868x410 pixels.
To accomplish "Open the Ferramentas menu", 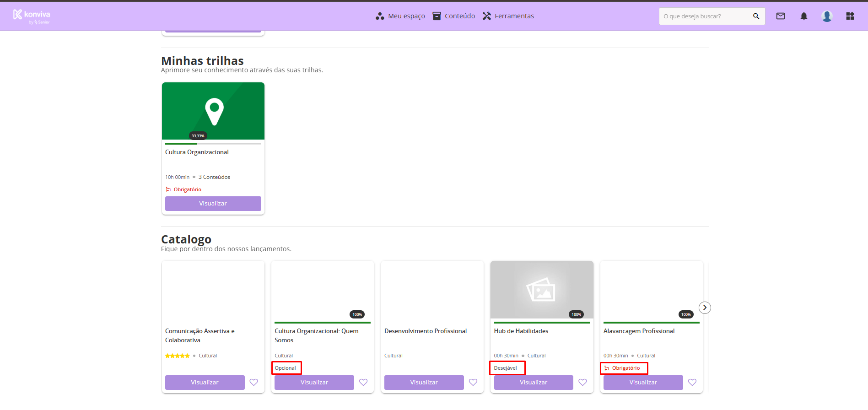I will [508, 16].
